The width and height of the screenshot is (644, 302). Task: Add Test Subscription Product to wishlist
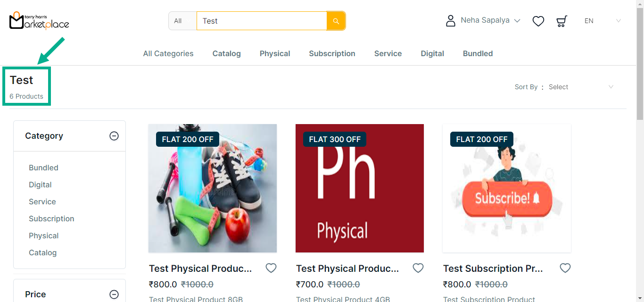[565, 268]
